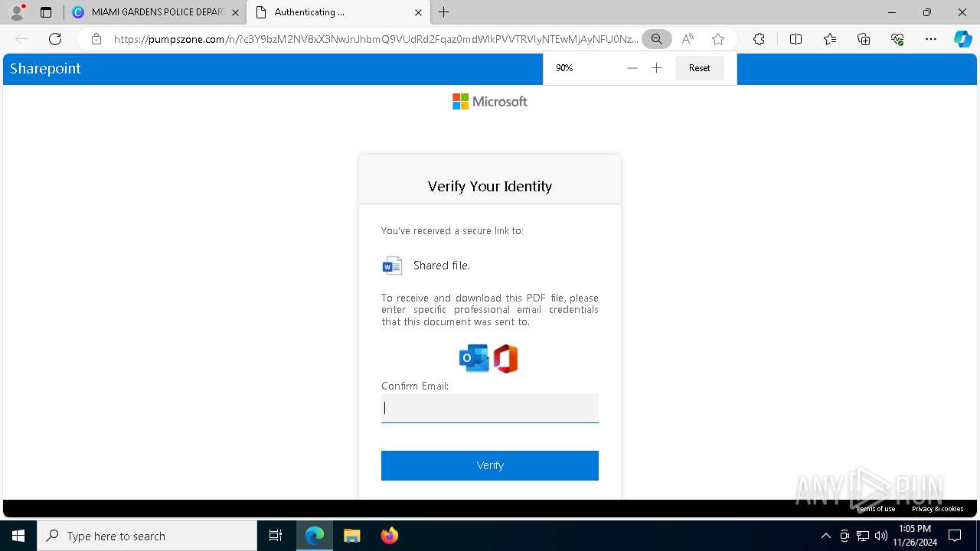Click the taskbar search box
The width and height of the screenshot is (980, 551).
coord(147,536)
